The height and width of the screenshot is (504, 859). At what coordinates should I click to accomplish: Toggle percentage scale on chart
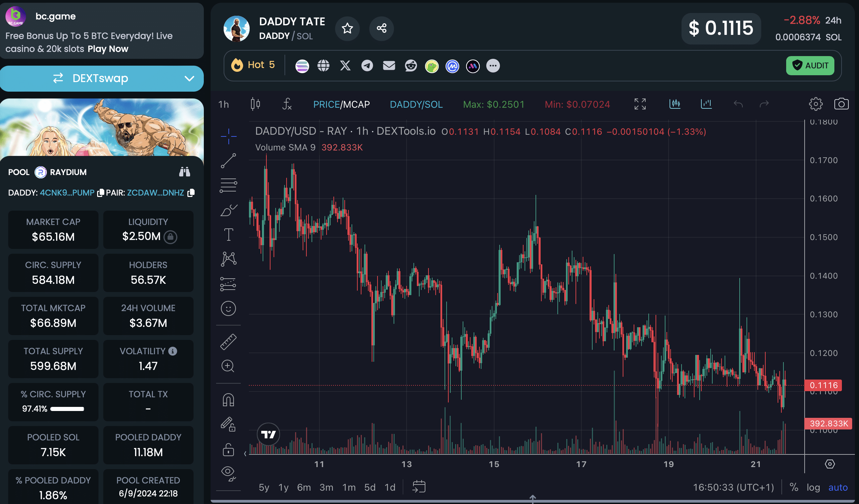pyautogui.click(x=794, y=487)
